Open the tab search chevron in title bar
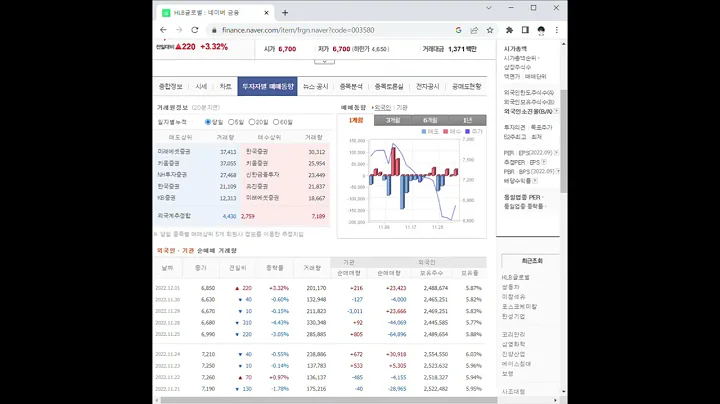 489,8
